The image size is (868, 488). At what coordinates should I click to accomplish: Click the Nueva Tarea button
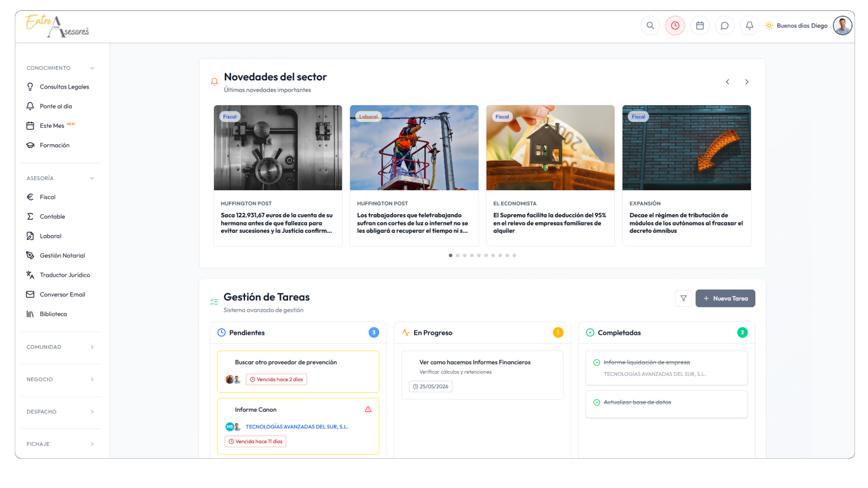725,298
